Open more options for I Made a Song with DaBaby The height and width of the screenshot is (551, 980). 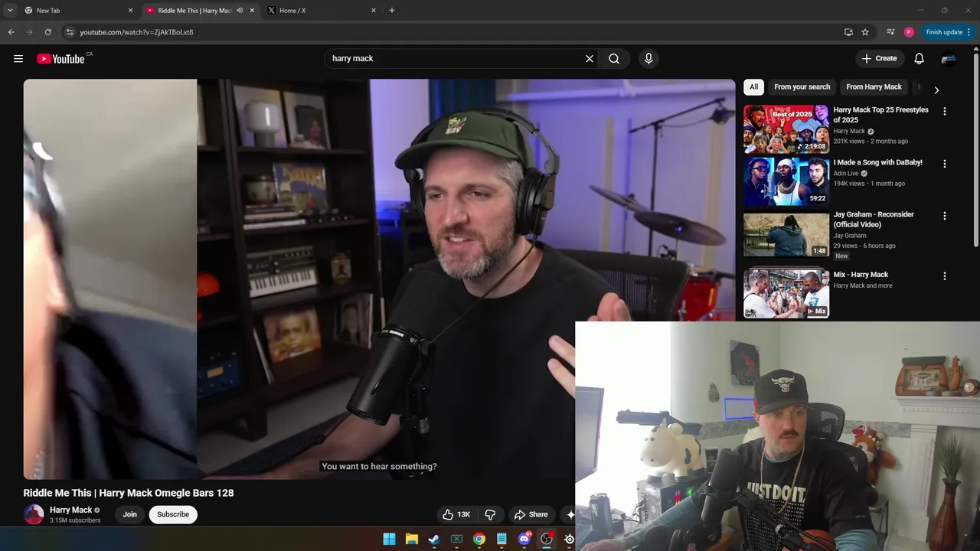[x=944, y=164]
